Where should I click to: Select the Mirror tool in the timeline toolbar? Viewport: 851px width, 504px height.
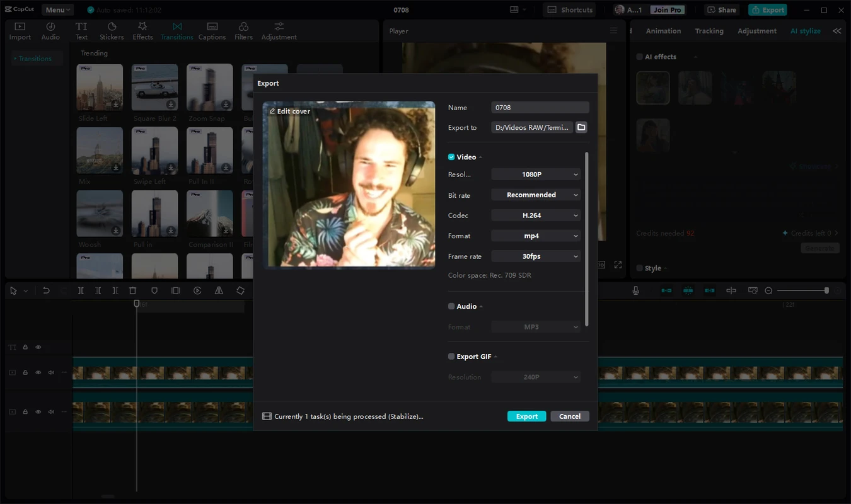pyautogui.click(x=218, y=290)
